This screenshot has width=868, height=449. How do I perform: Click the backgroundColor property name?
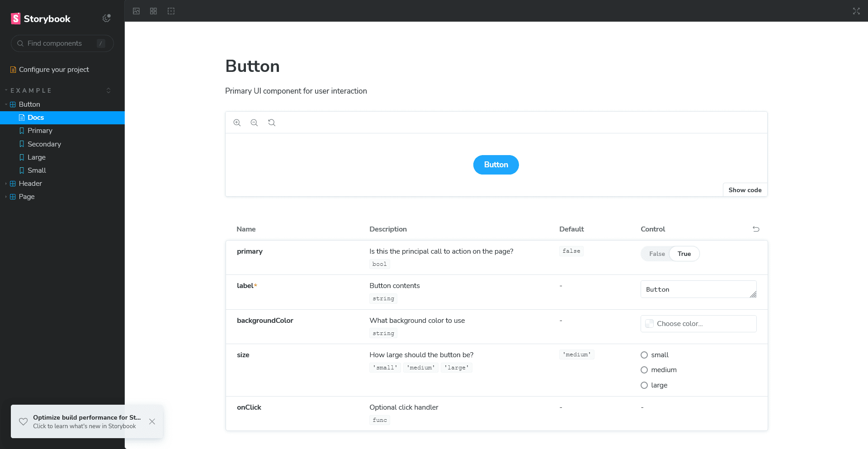point(265,321)
